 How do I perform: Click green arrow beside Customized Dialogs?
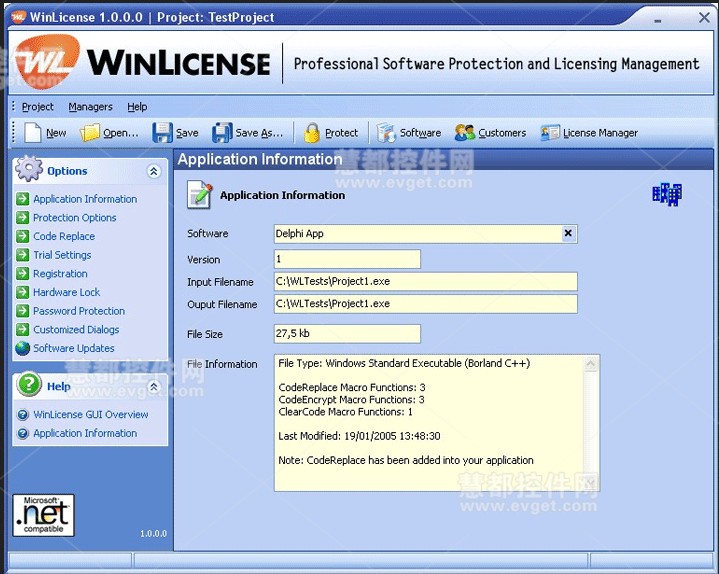click(22, 329)
